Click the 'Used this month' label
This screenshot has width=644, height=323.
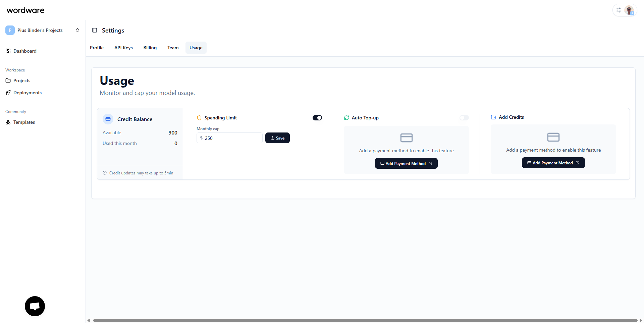[120, 143]
